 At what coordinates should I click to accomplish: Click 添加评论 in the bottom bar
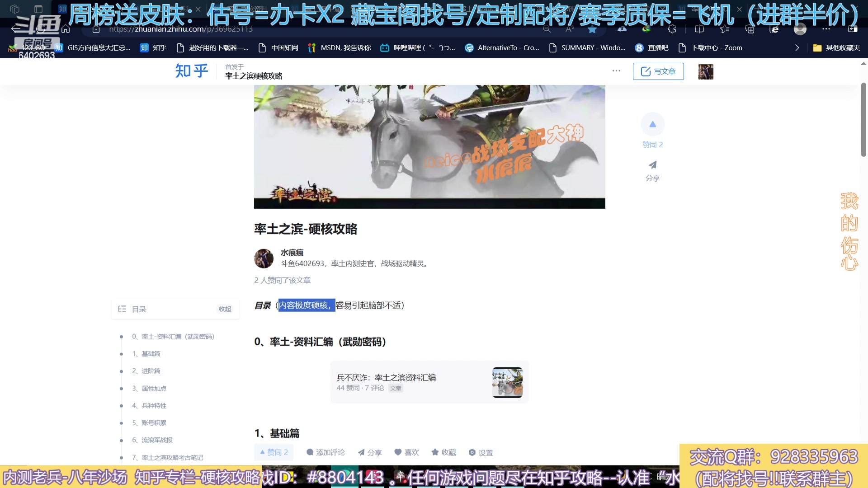(325, 452)
